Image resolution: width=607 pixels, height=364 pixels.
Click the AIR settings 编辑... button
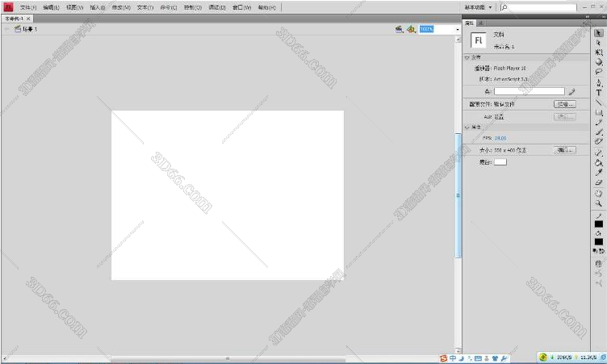[x=565, y=116]
